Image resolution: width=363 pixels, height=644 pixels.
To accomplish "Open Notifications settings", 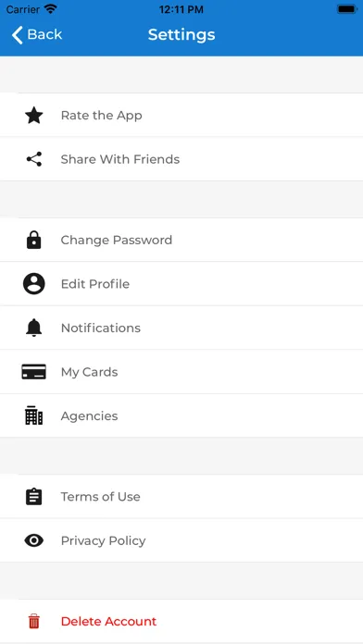I will tap(181, 328).
